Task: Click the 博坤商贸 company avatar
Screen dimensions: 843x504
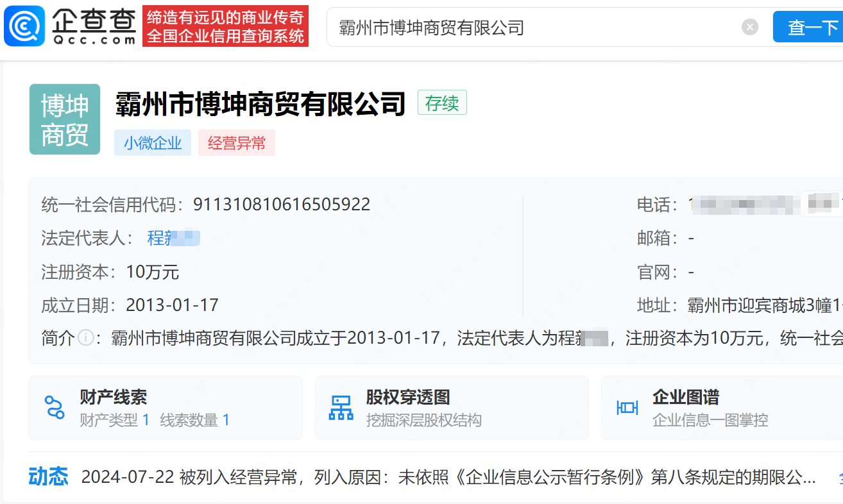Action: tap(65, 119)
